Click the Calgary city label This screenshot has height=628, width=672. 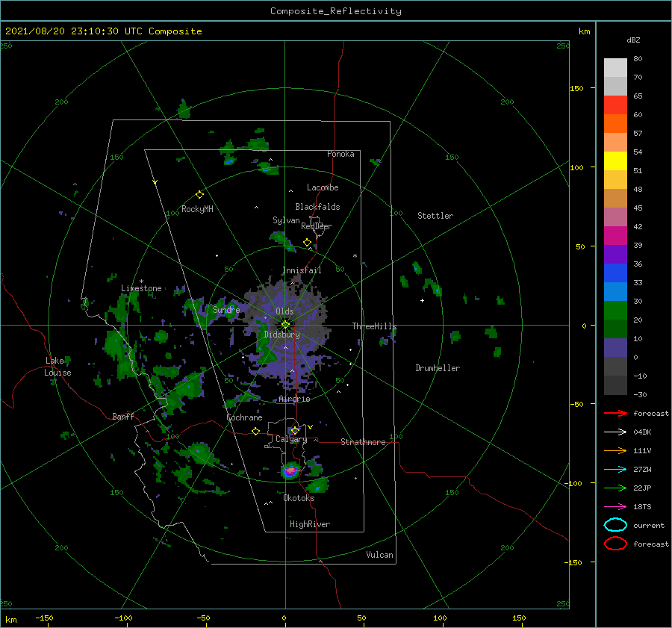[291, 439]
